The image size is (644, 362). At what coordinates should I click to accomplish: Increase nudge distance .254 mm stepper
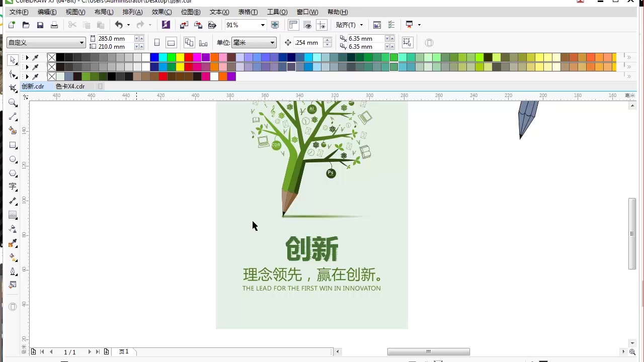pyautogui.click(x=328, y=40)
